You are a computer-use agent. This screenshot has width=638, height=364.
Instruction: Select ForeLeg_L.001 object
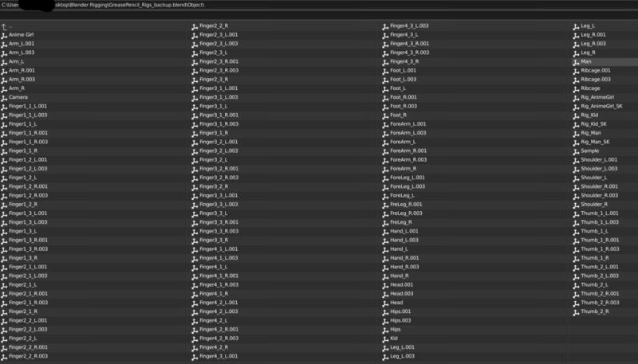(407, 178)
